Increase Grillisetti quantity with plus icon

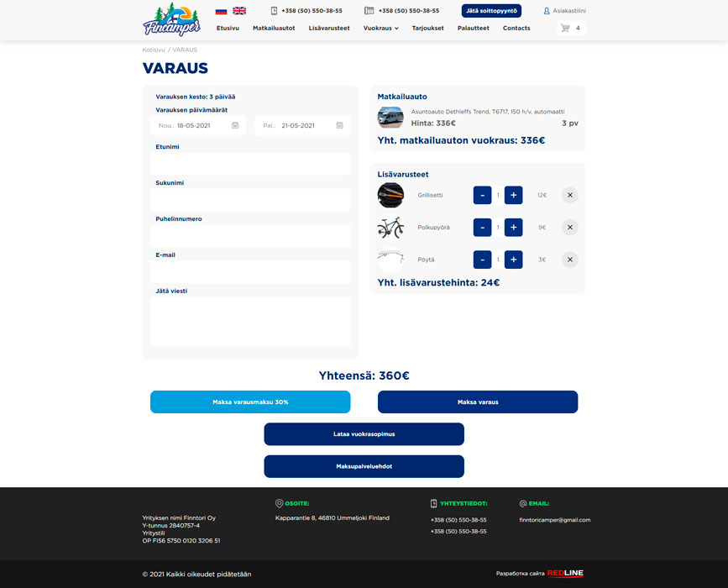coord(513,195)
